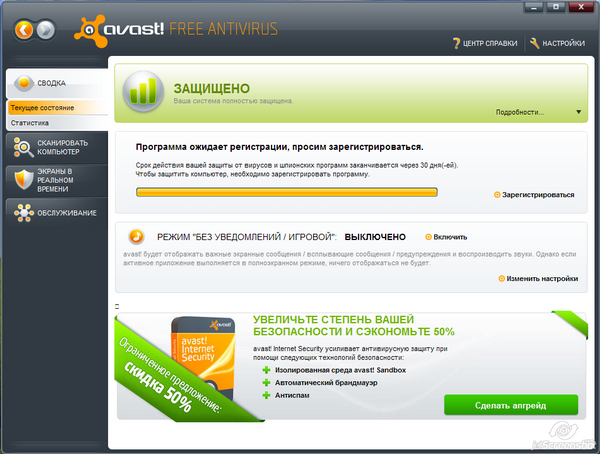Click the orange bullet beside Зарегистрироваться
This screenshot has width=600, height=454.
(x=497, y=195)
